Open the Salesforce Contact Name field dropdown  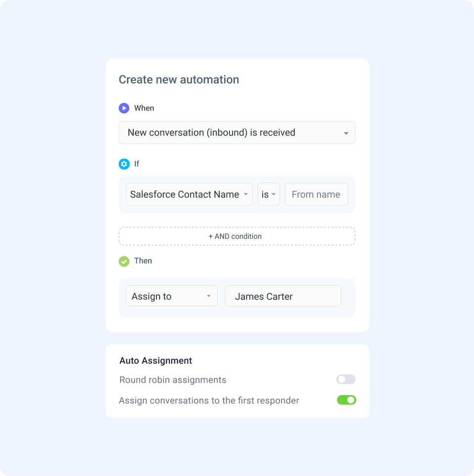(x=189, y=194)
